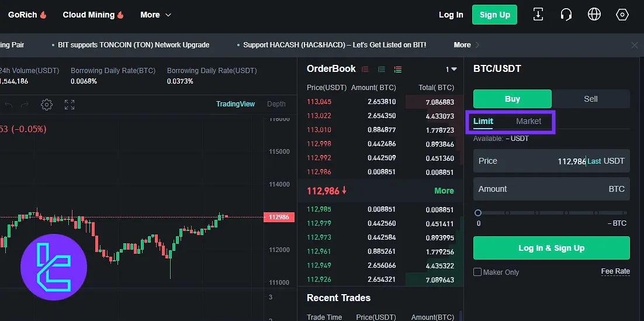Show combined buy and sell OrderBook view
Image resolution: width=644 pixels, height=321 pixels.
coord(398,69)
